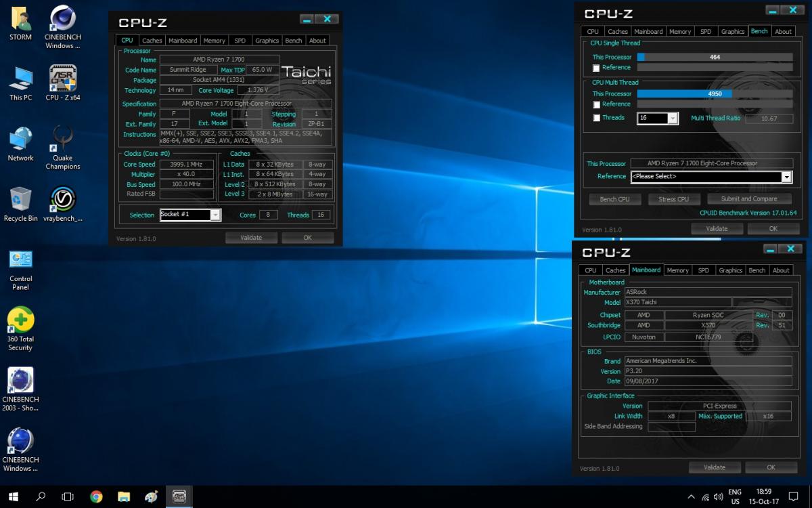This screenshot has width=812, height=508.
Task: Launch the CPU-Z x64 desktop shortcut
Action: point(63,83)
